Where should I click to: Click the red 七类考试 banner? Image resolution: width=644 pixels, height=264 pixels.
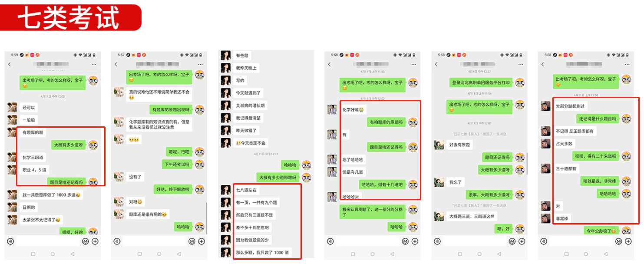(x=71, y=17)
